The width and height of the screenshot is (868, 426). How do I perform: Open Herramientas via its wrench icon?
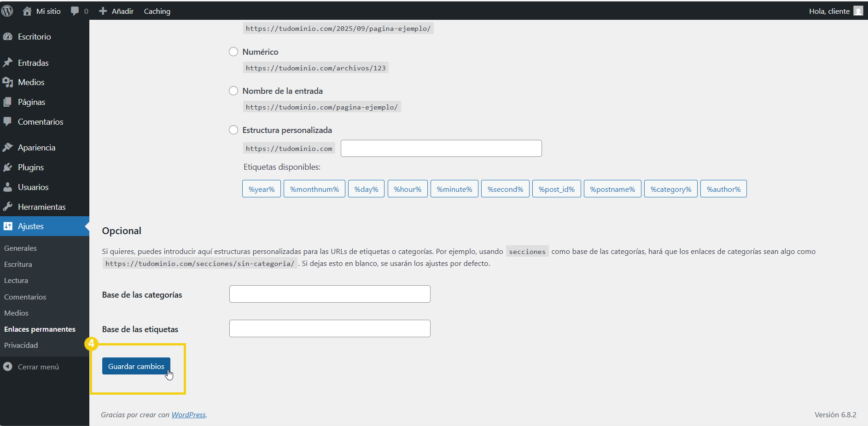8,207
